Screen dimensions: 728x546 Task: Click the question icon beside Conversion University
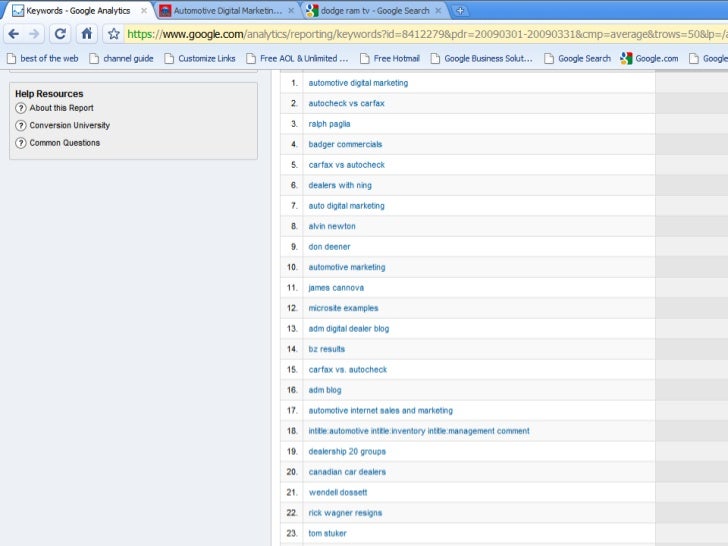[x=20, y=125]
